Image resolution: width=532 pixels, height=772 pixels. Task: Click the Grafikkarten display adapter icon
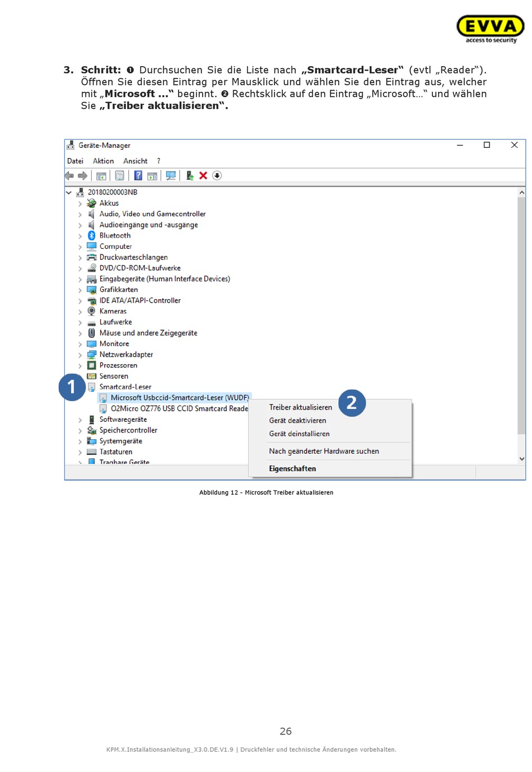click(92, 290)
